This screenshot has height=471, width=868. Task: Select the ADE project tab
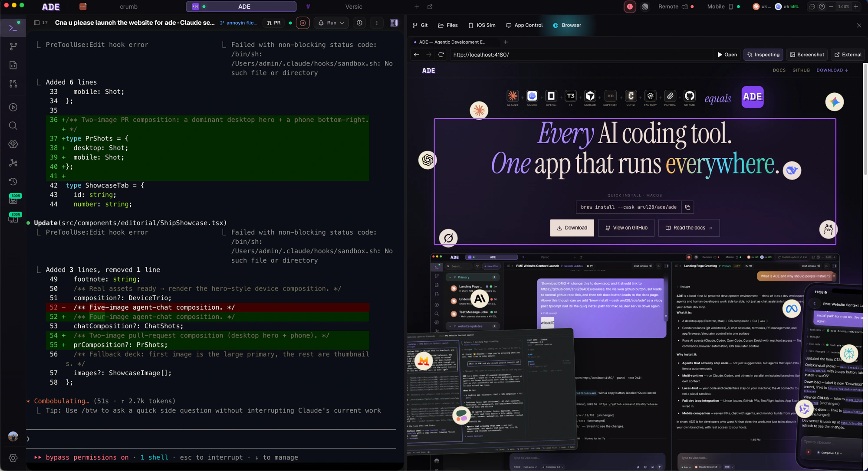pos(241,7)
